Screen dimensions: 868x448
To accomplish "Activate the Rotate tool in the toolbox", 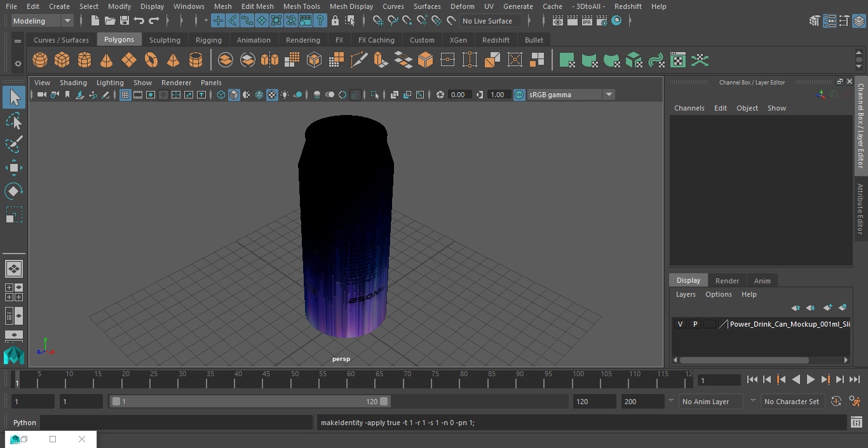I will click(14, 191).
